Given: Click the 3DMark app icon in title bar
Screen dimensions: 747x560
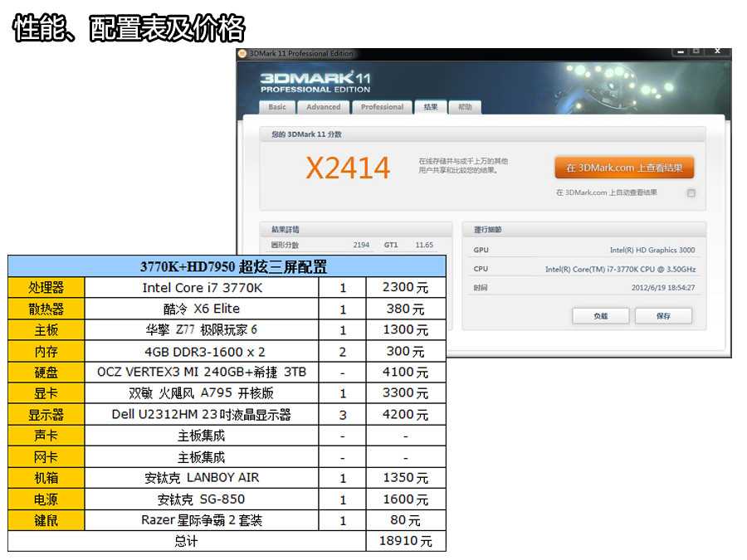Looking at the screenshot, I should (x=242, y=53).
